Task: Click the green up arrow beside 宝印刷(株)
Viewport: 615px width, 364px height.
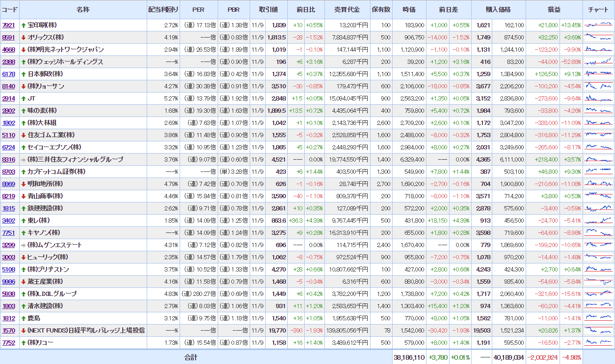Action: tap(24, 25)
